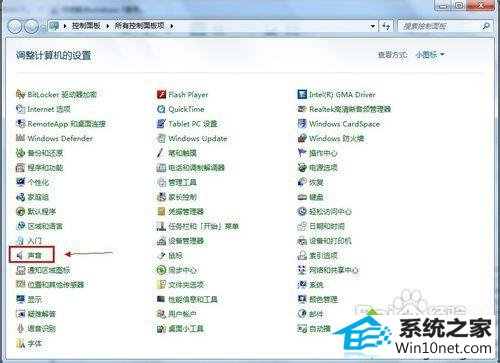The image size is (500, 363).
Task: Open Windows CardSpace icon
Action: tap(302, 124)
